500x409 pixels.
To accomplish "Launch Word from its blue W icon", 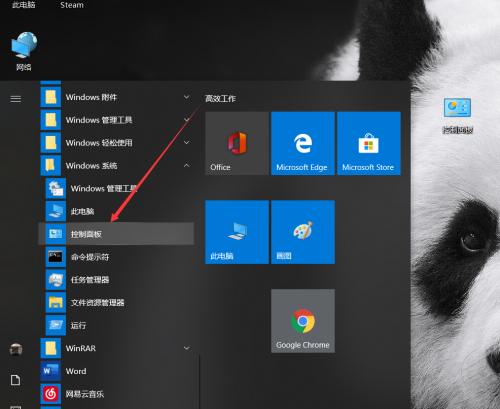I will 51,371.
